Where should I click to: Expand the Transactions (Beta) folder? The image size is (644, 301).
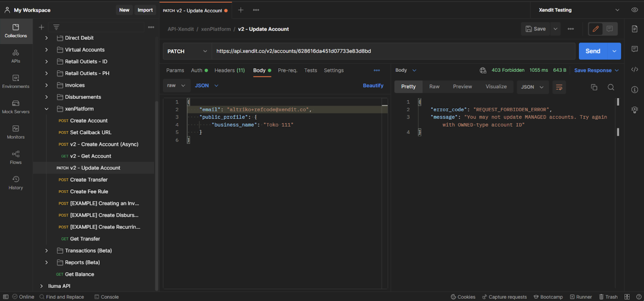pyautogui.click(x=47, y=251)
